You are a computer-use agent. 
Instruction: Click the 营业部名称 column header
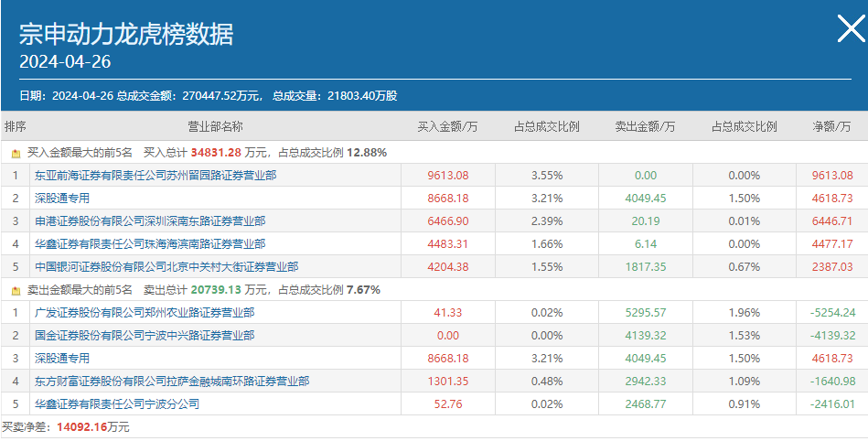coord(215,126)
